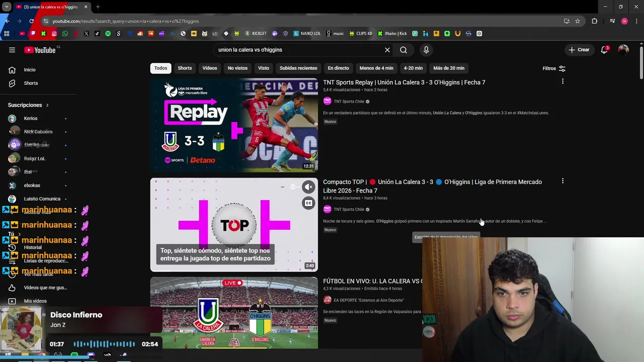
Task: Open Videos que me gustan
Action: [45, 288]
